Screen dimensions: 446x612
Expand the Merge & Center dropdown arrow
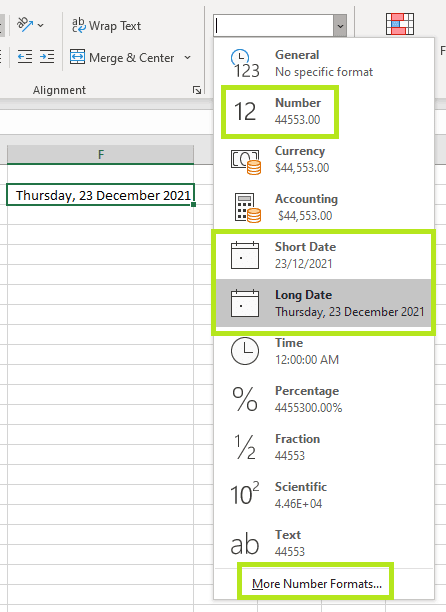[x=188, y=57]
